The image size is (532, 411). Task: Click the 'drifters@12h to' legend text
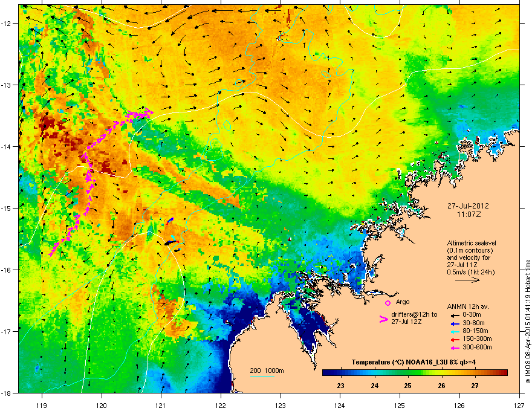click(414, 314)
